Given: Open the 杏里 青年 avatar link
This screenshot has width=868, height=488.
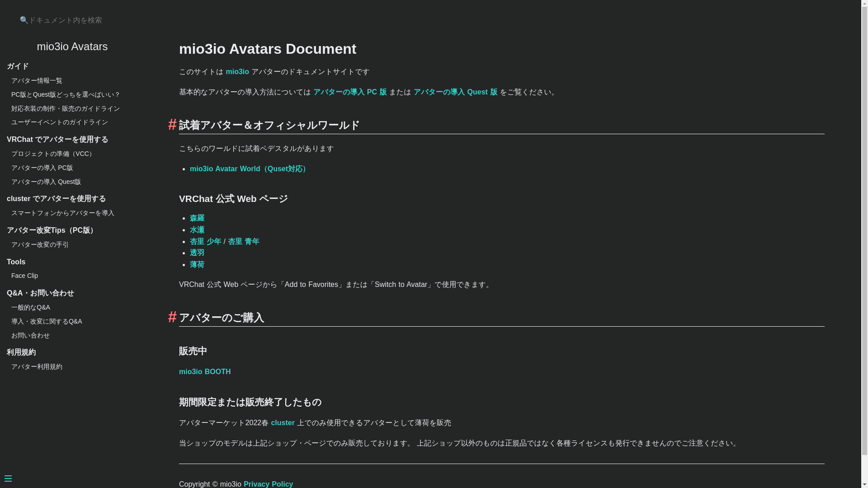Looking at the screenshot, I should tap(244, 242).
